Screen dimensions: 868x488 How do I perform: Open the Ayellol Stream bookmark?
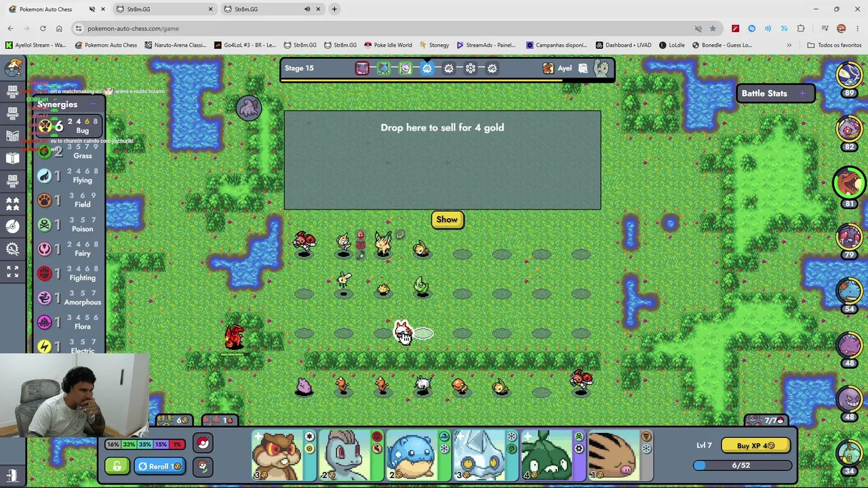[36, 45]
